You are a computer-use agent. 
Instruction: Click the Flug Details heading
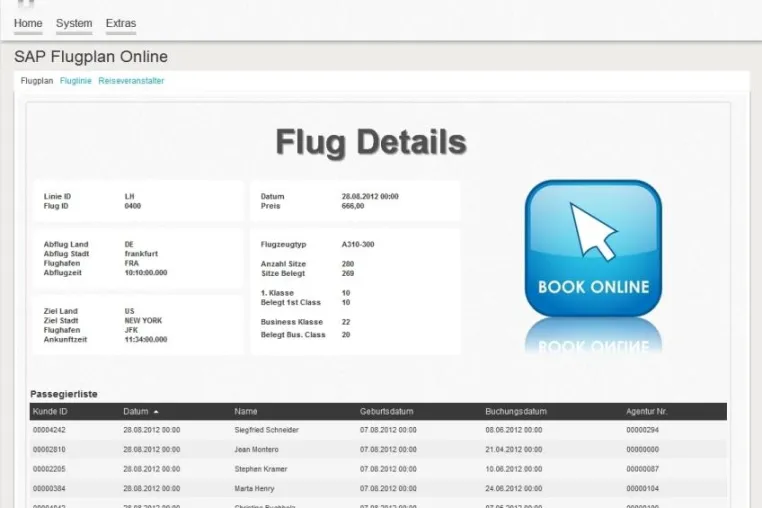click(371, 142)
